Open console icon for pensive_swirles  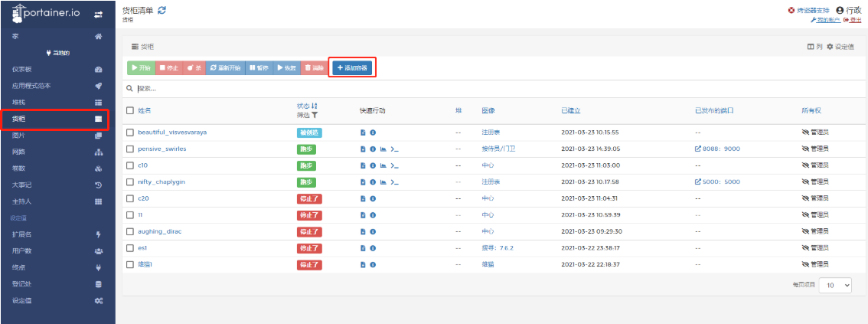[395, 149]
